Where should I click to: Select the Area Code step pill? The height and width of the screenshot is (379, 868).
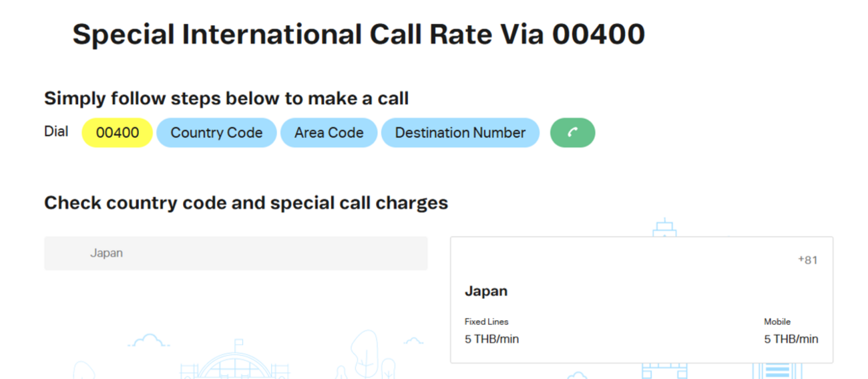click(x=329, y=133)
